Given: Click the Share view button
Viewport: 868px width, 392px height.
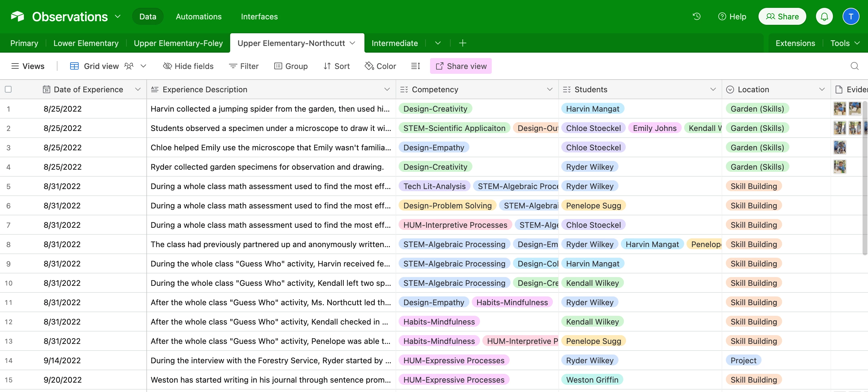Looking at the screenshot, I should pyautogui.click(x=461, y=66).
